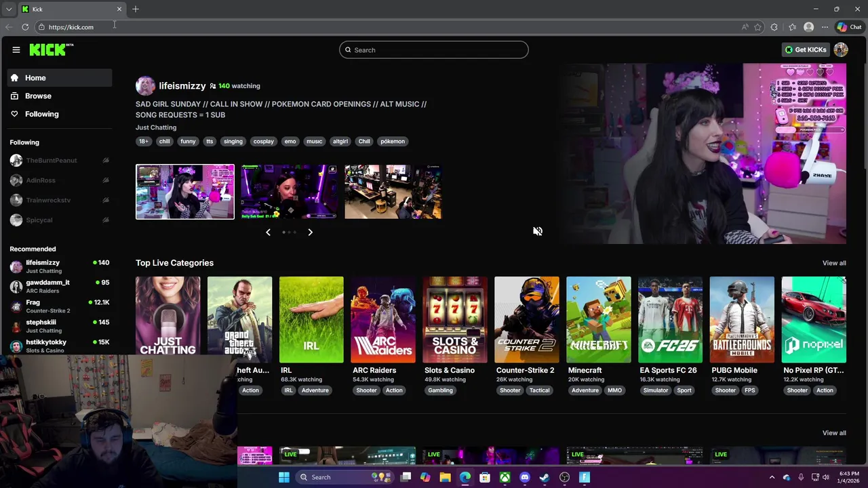The width and height of the screenshot is (868, 488).
Task: Click the Kick logo
Action: 52,49
